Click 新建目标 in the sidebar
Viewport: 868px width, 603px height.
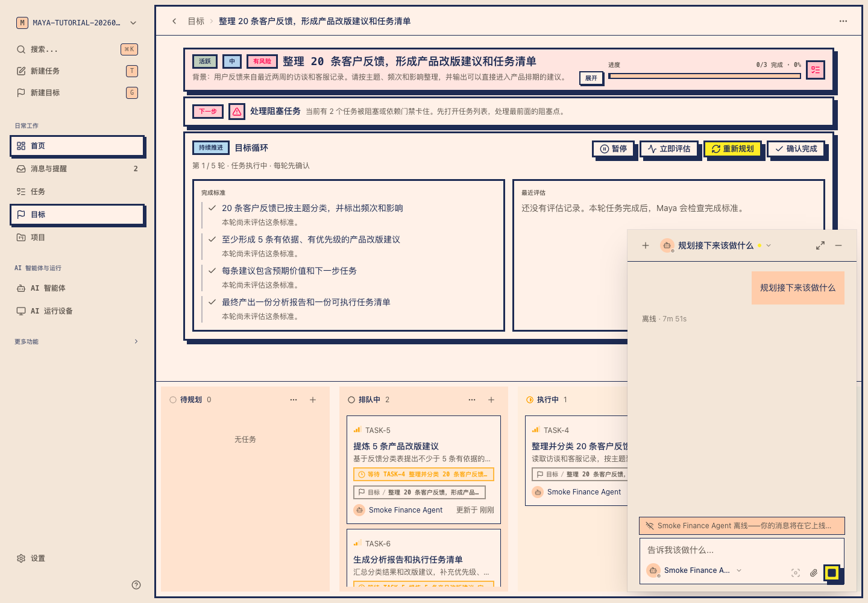point(77,93)
